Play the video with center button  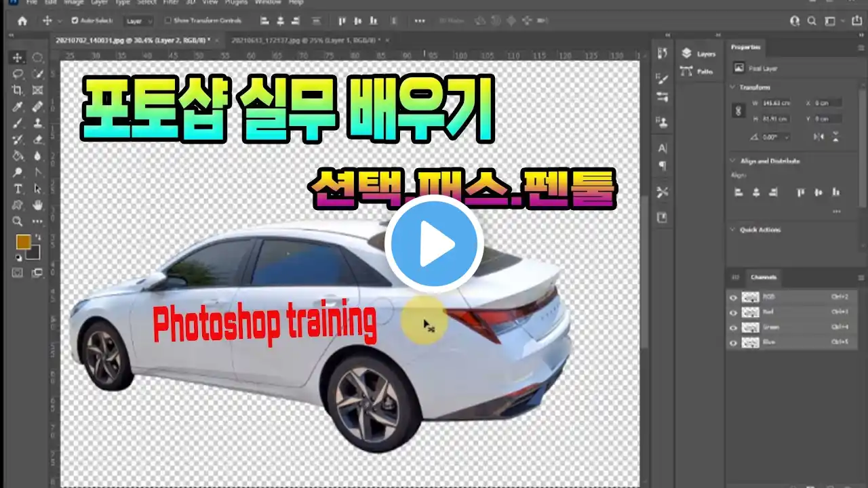tap(434, 243)
